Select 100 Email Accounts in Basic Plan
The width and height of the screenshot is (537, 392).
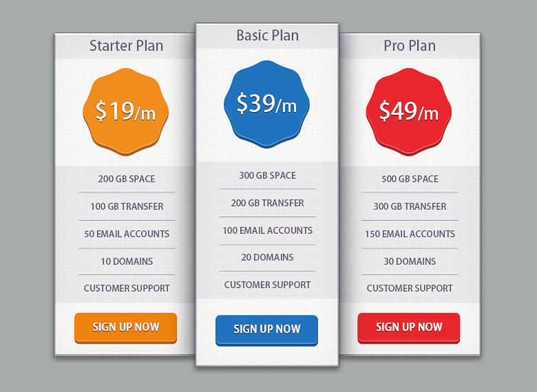(267, 230)
